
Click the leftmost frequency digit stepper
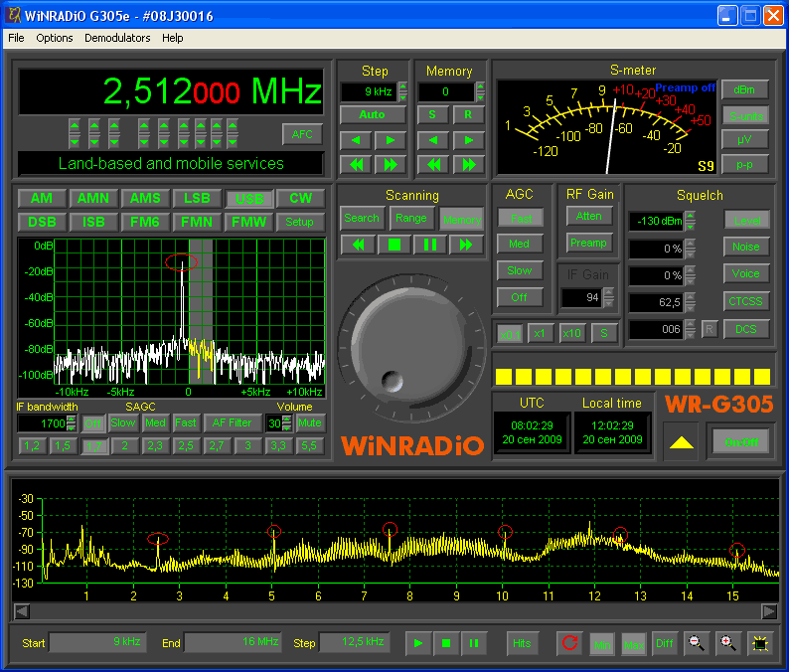[74, 133]
